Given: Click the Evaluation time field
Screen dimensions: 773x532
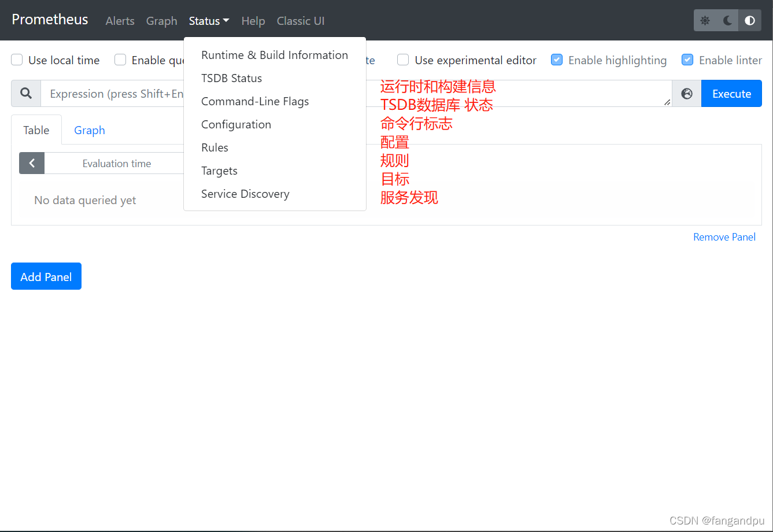Looking at the screenshot, I should [x=116, y=163].
